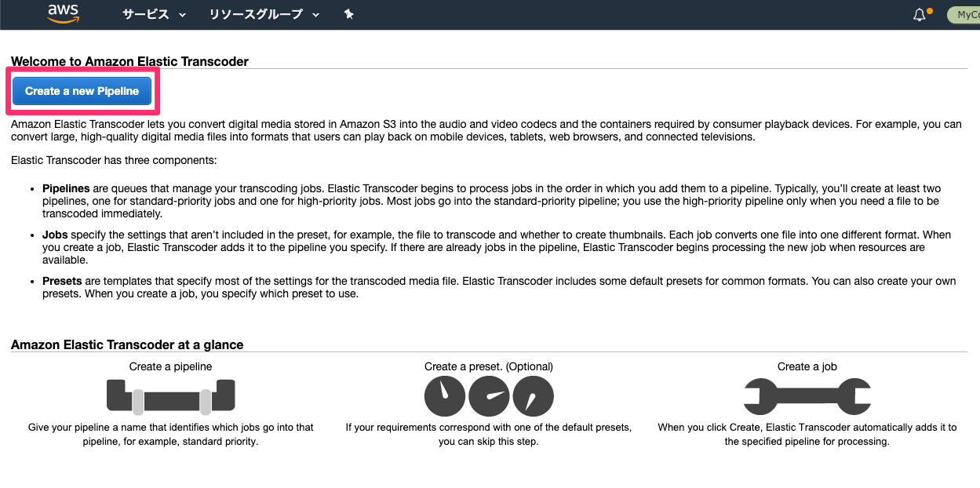The width and height of the screenshot is (980, 488).
Task: Click the 'Amazon Elastic Transcoder at a glance' heading
Action: point(127,344)
